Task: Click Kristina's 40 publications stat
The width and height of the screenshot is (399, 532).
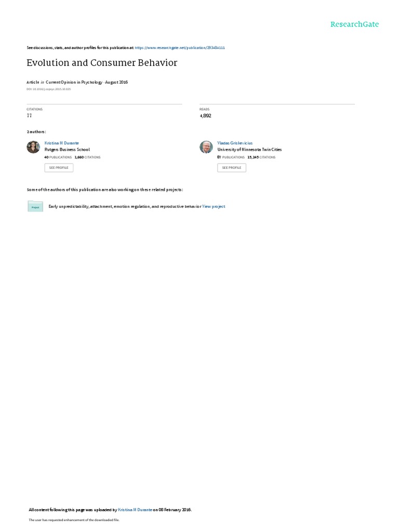Action: click(58, 157)
